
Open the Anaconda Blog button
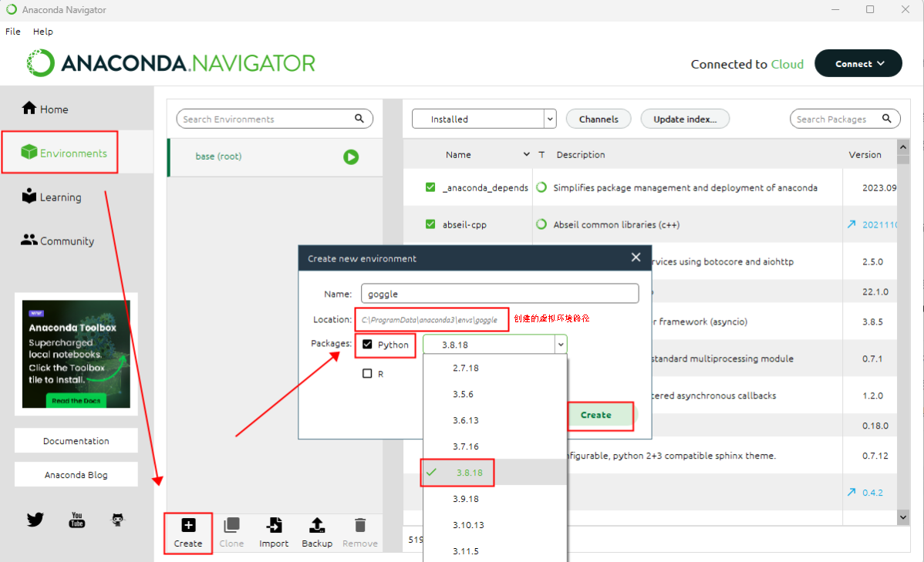click(76, 475)
